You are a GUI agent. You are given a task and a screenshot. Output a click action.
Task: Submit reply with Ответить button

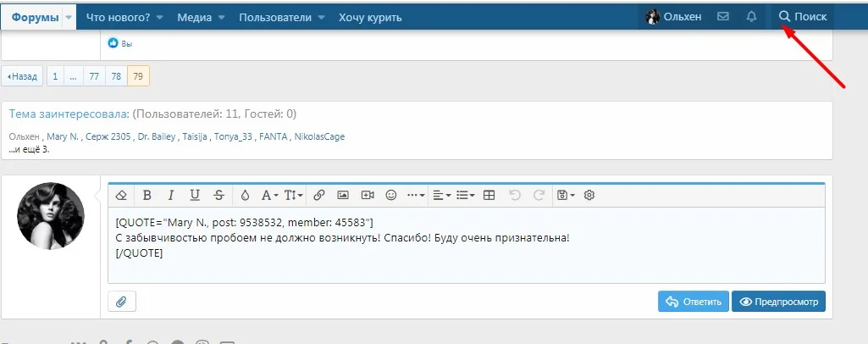[x=694, y=302]
